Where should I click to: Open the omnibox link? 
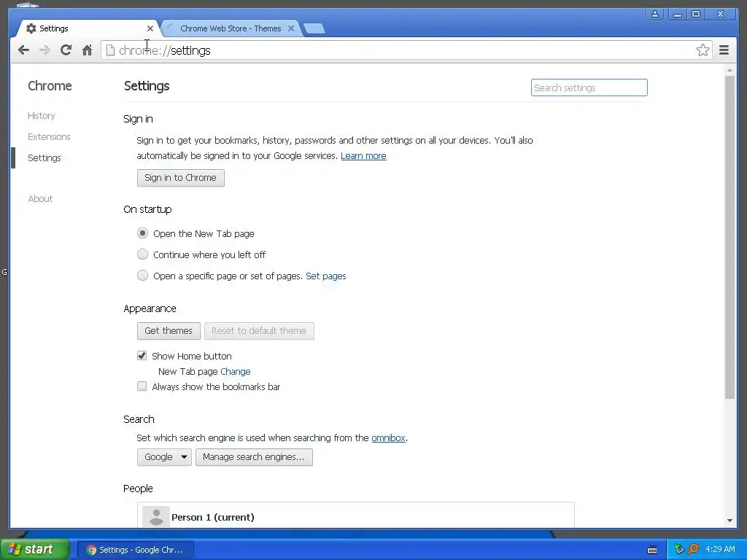(x=388, y=437)
